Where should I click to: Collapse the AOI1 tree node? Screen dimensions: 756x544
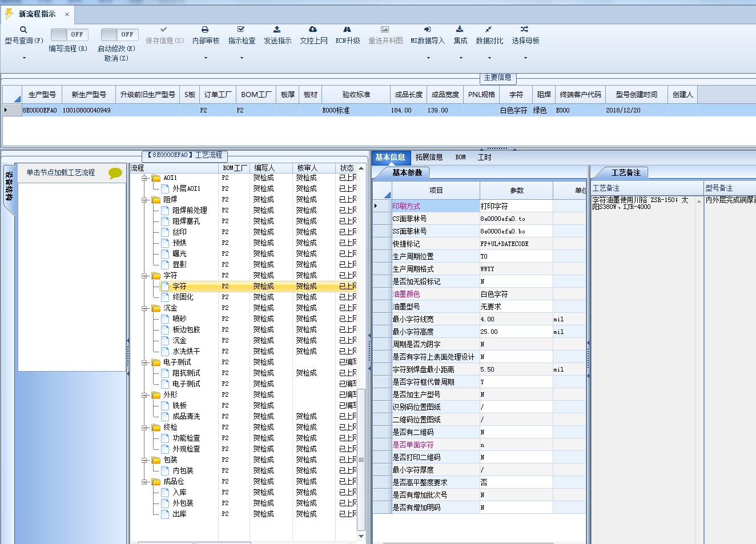(144, 178)
